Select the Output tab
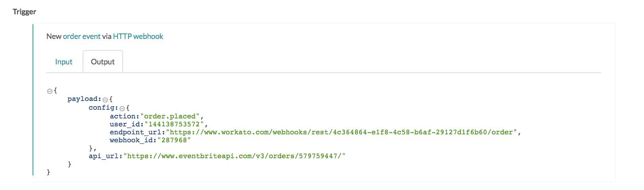 (x=102, y=62)
